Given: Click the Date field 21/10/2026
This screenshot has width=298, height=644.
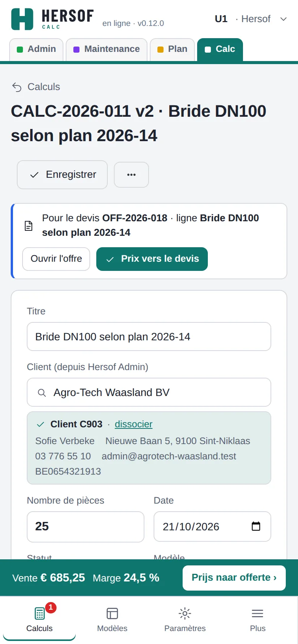Looking at the screenshot, I should point(212,526).
